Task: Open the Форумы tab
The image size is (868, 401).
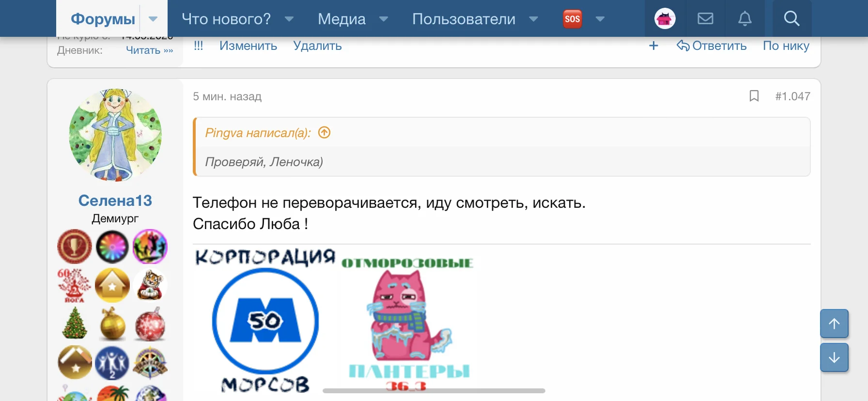Action: pos(103,19)
